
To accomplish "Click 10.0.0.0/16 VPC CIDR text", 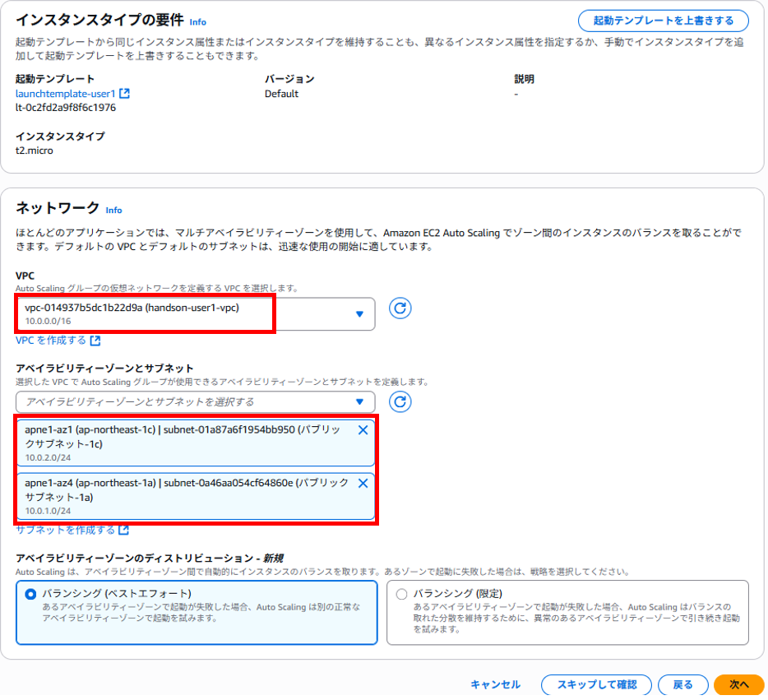I will click(48, 322).
